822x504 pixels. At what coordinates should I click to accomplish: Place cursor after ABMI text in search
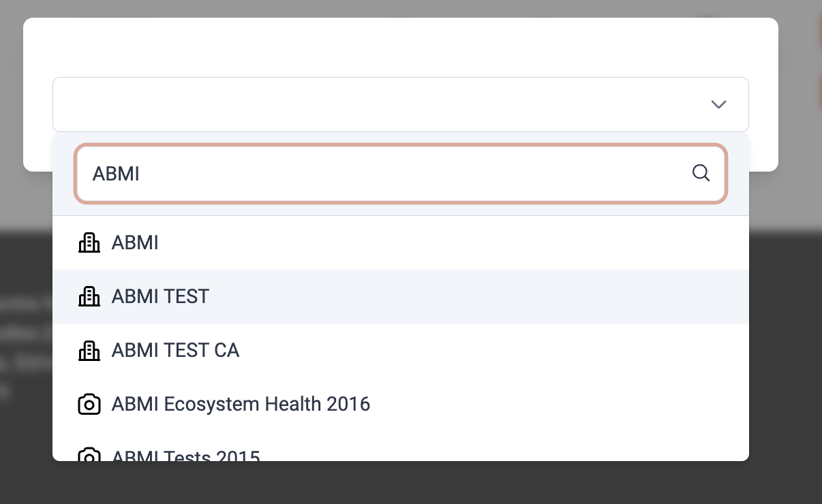tap(142, 173)
